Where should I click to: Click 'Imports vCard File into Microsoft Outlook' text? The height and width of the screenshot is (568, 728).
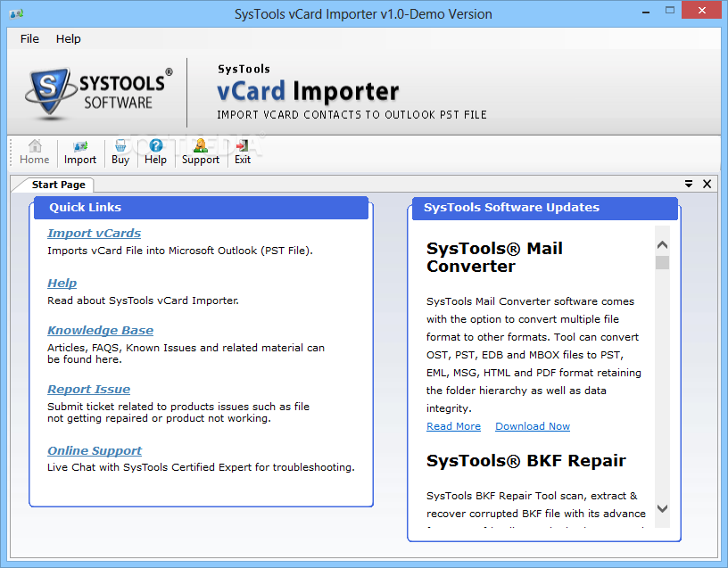pyautogui.click(x=180, y=251)
